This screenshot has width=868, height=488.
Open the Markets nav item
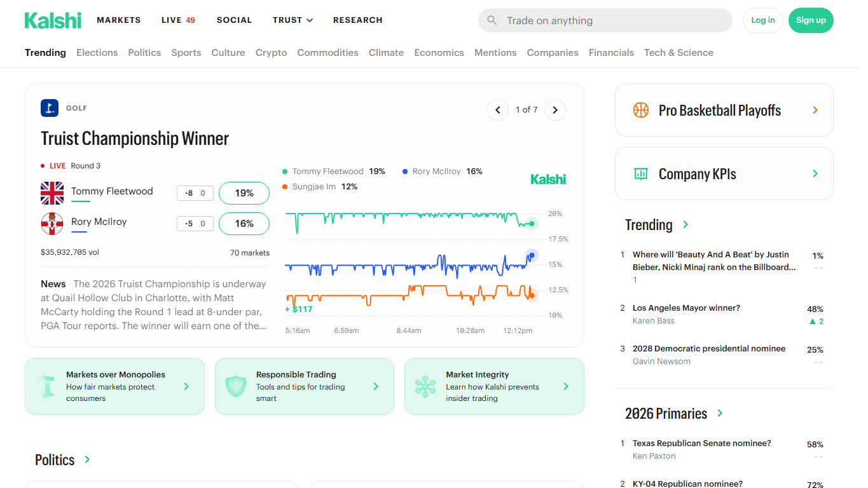(119, 20)
